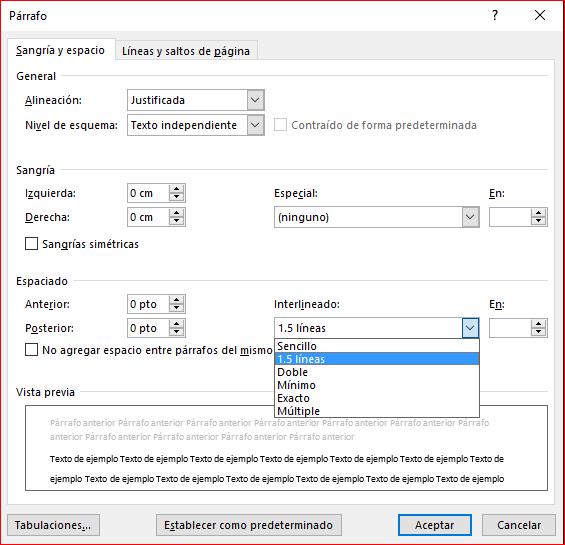Viewport: 565px width, 545px height.
Task: Decrease Espaciado En value down arrow
Action: pos(539,332)
